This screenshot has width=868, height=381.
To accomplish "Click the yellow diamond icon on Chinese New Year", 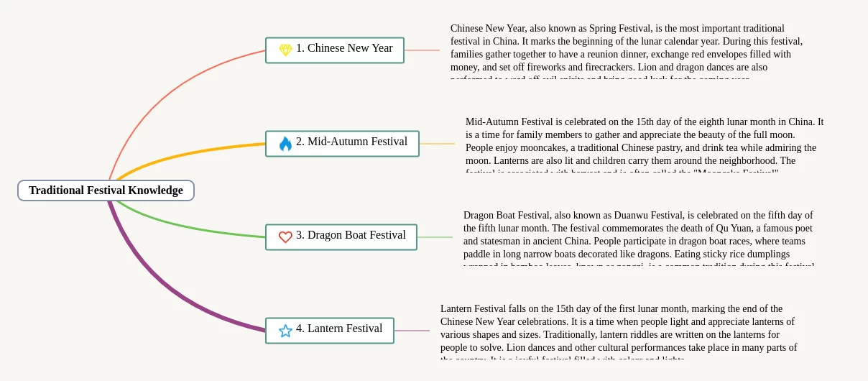I will 285,50.
